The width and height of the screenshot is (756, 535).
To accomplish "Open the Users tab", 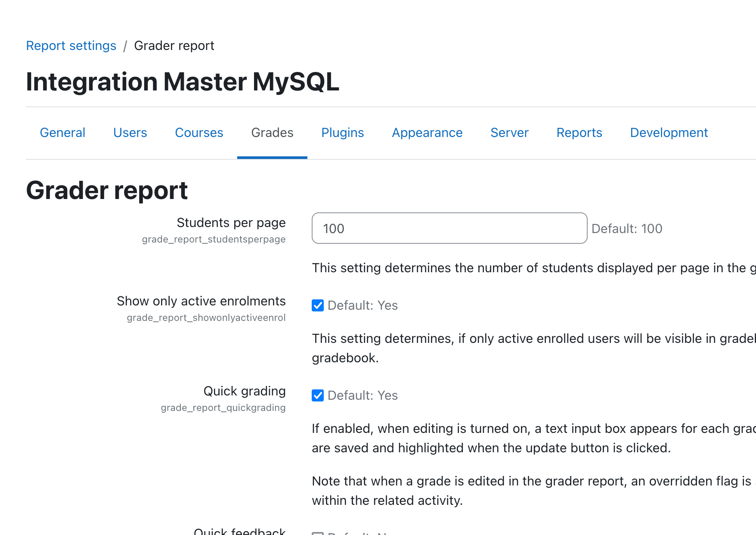I will coord(130,133).
